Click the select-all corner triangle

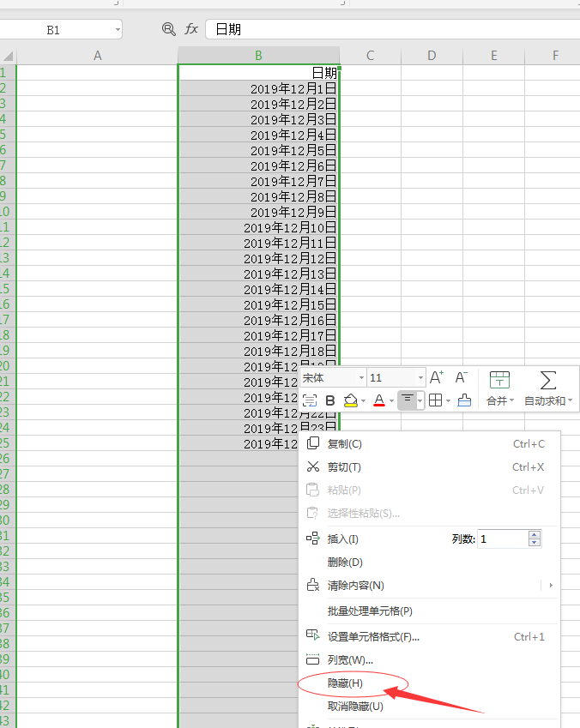8,57
